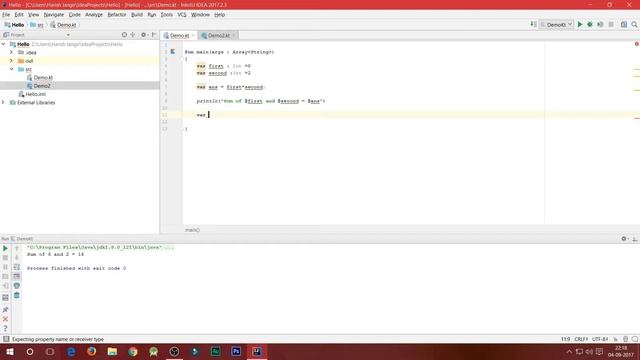Pin the Run tab

click(5, 310)
